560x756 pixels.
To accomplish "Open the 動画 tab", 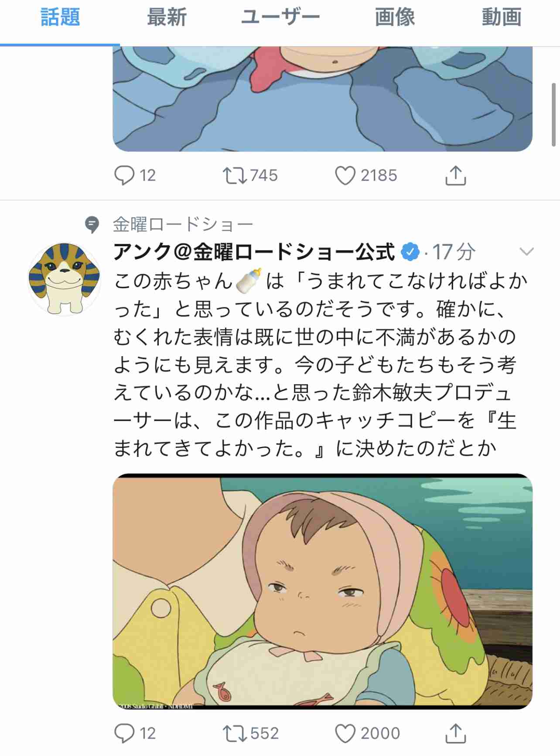I will [x=502, y=17].
